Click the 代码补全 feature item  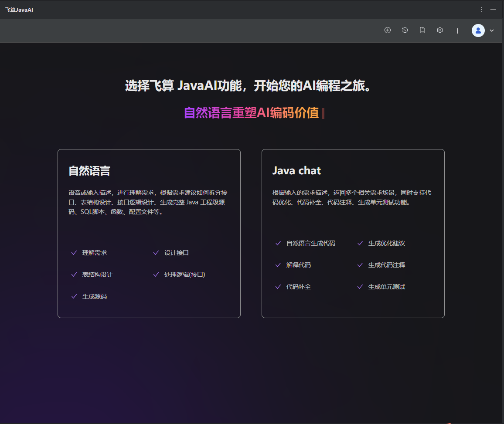coord(298,287)
